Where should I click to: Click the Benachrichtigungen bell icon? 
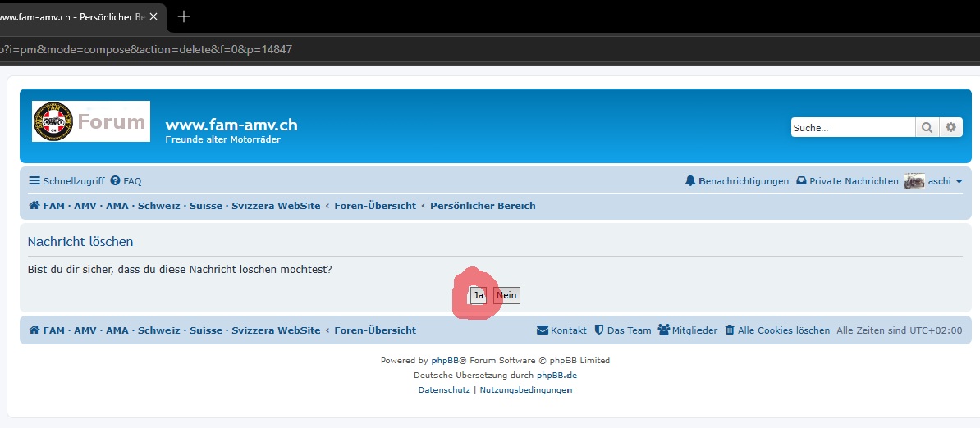click(690, 181)
